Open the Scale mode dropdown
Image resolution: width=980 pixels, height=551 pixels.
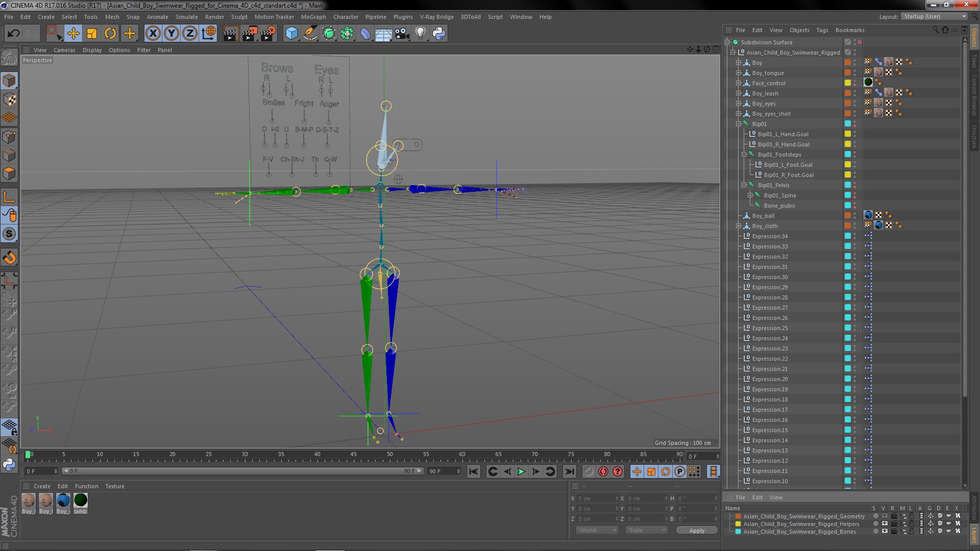pos(647,530)
